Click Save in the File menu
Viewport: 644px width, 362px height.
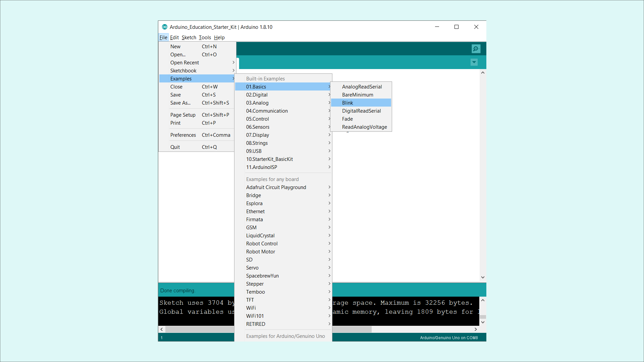(197, 95)
